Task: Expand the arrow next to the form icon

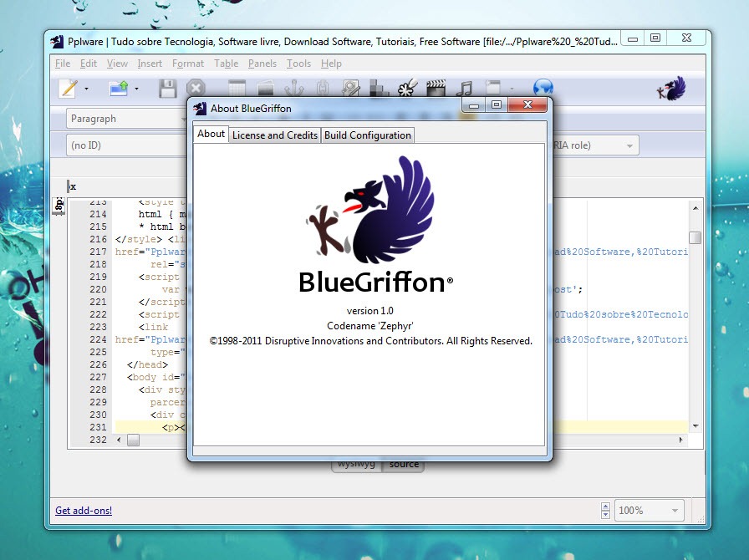Action: pos(512,89)
